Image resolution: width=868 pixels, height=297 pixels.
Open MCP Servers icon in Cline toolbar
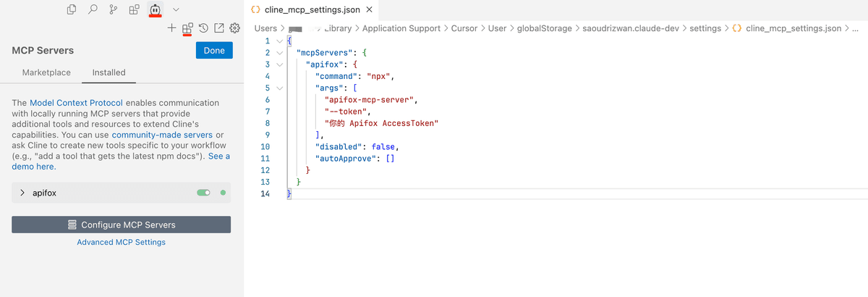(187, 28)
